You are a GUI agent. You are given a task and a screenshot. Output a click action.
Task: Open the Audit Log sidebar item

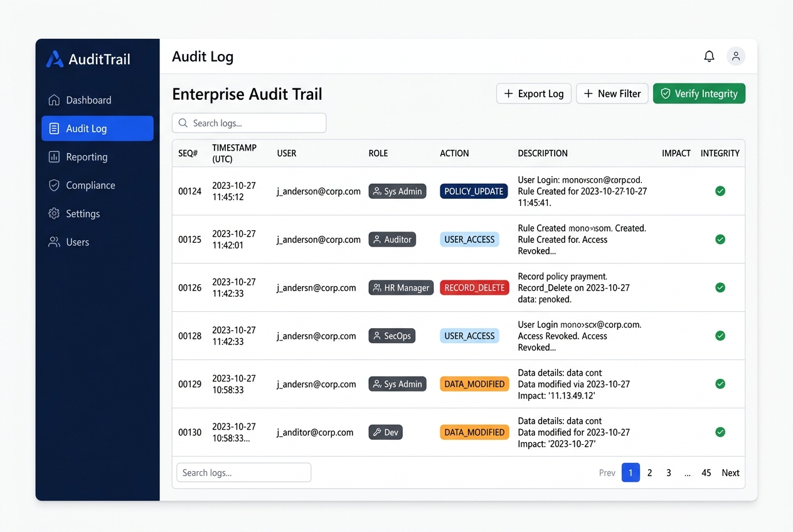97,129
